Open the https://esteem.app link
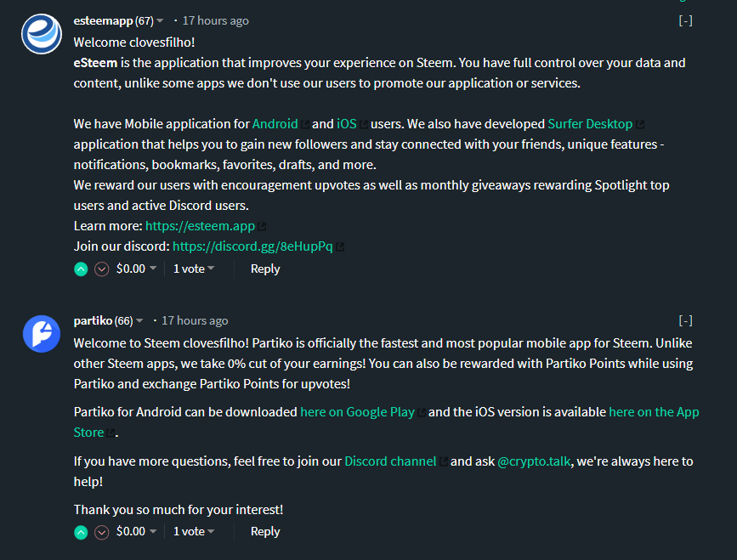The image size is (737, 560). tap(200, 226)
